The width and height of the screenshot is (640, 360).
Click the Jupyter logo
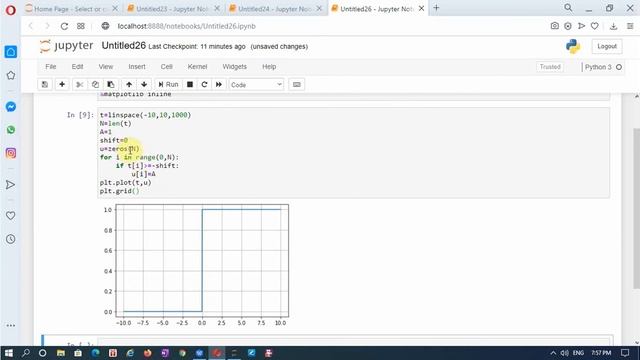point(67,46)
